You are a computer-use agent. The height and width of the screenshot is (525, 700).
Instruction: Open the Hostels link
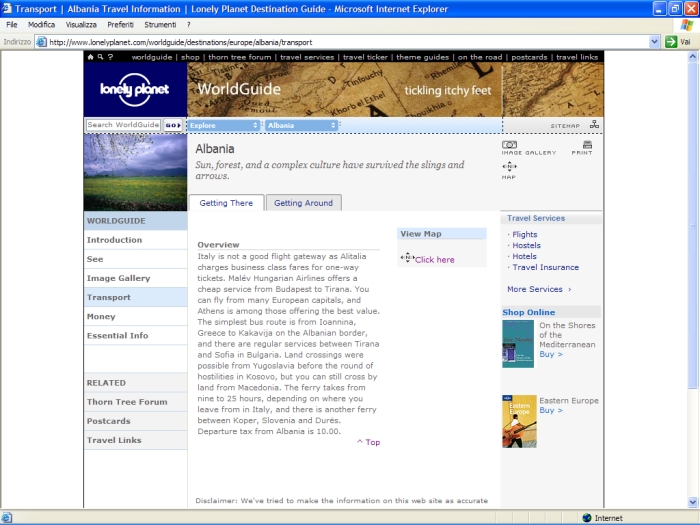point(526,245)
